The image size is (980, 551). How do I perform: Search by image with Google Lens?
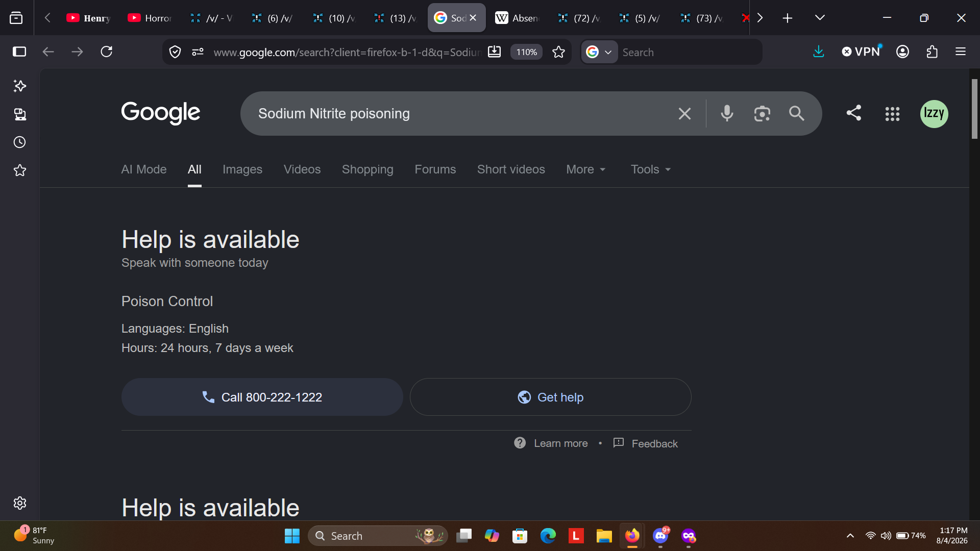[x=762, y=113]
